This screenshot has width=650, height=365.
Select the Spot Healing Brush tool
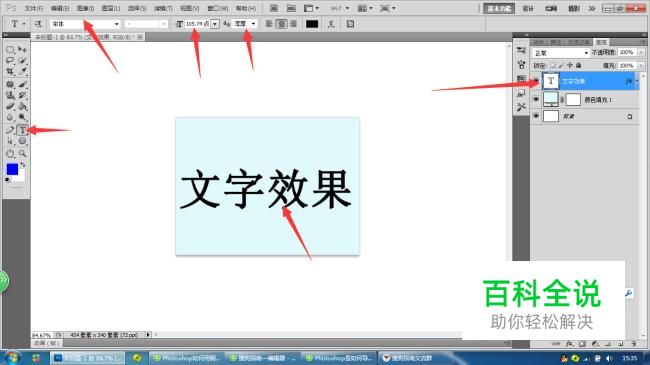tap(10, 85)
